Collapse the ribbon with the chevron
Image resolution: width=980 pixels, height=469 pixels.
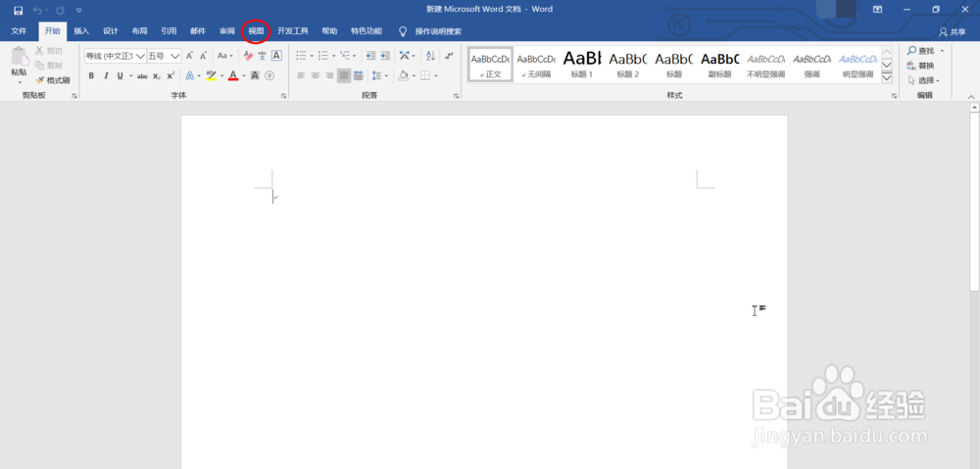point(971,96)
